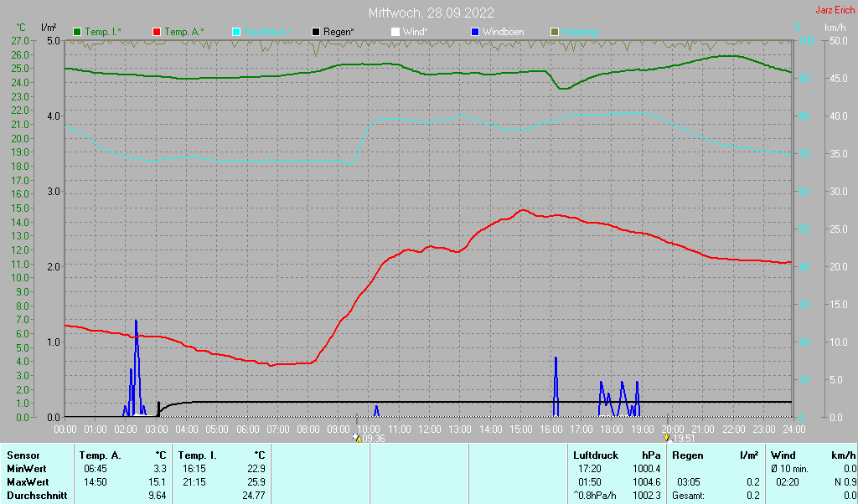Click the 'MinWert' row label
This screenshot has width=858, height=504.
27,469
